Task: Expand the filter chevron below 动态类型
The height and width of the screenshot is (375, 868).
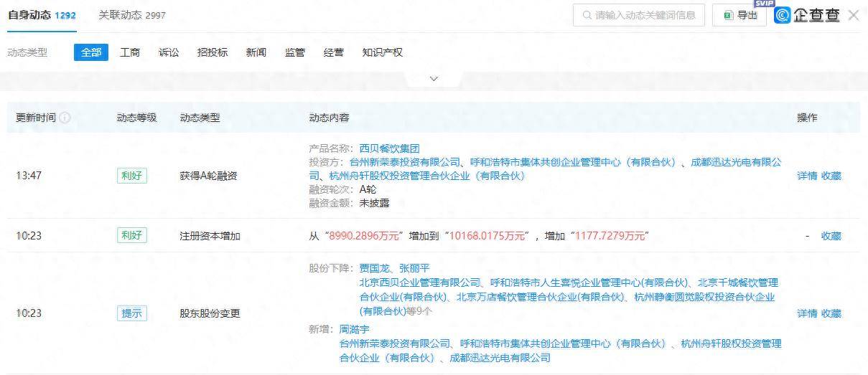Action: click(434, 79)
